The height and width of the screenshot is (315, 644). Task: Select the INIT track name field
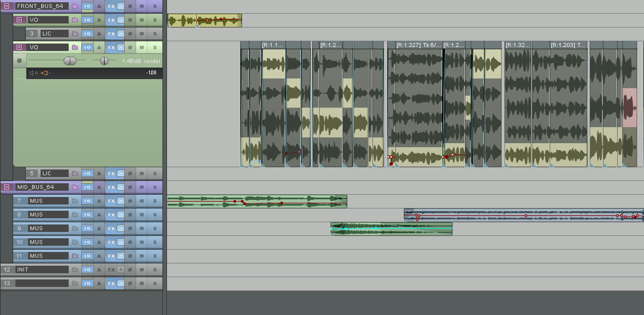point(42,270)
